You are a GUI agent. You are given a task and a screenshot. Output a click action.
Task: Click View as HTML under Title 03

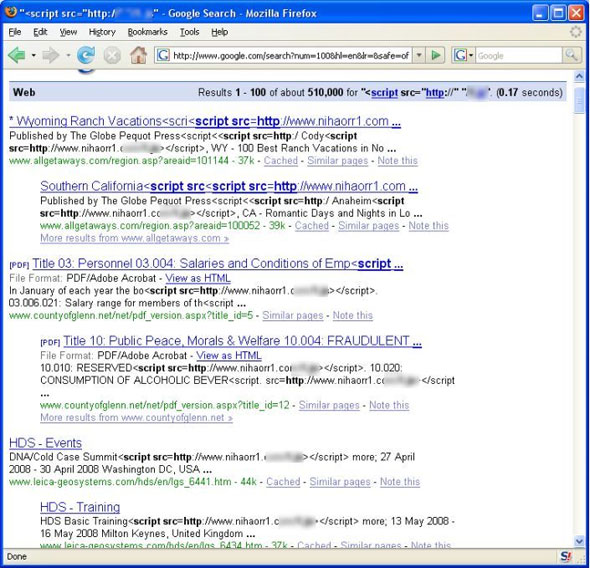click(198, 278)
